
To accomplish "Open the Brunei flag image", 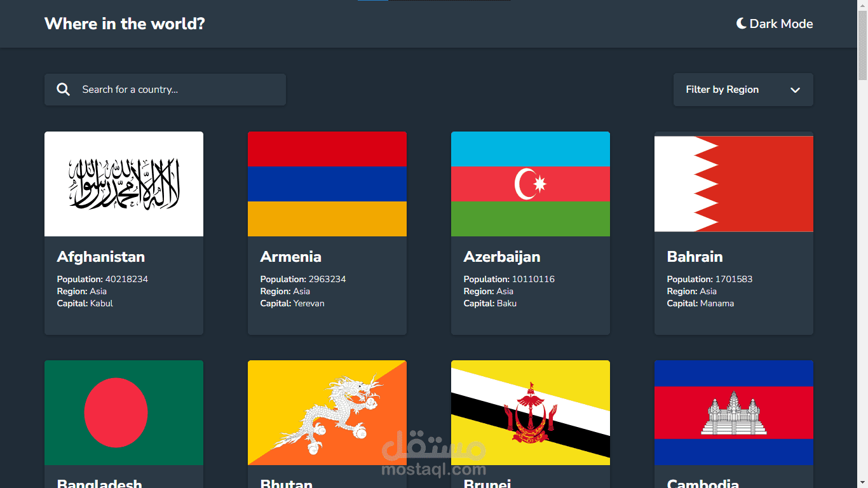I will [531, 413].
